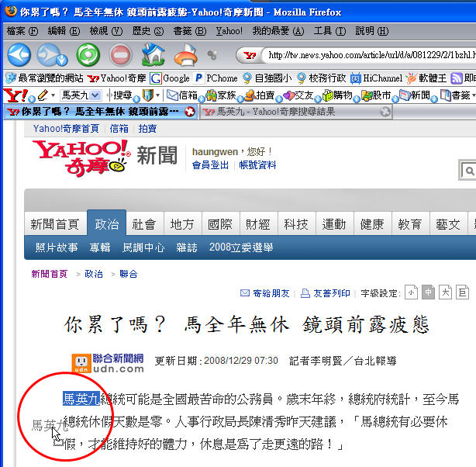The width and height of the screenshot is (476, 467).
Task: Open 民調中心 in the blue subnav
Action: 143,247
